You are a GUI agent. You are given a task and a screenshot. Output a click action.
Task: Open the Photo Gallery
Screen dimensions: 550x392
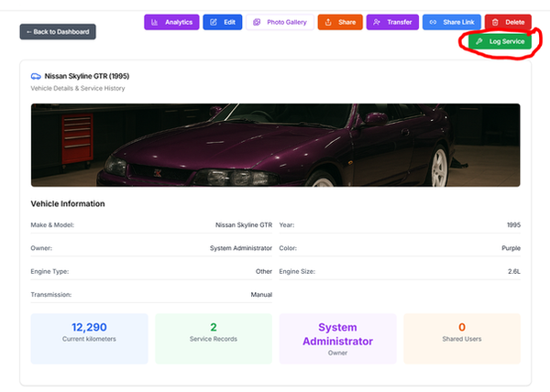coord(280,22)
